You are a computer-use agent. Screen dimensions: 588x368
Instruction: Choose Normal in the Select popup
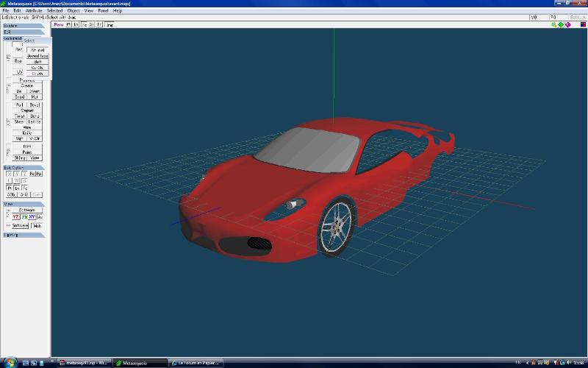point(37,50)
